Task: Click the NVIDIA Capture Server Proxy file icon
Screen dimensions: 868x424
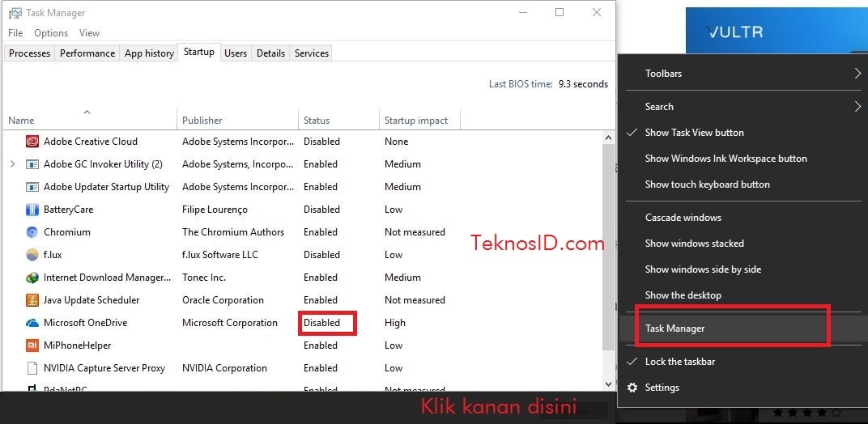Action: [x=32, y=368]
